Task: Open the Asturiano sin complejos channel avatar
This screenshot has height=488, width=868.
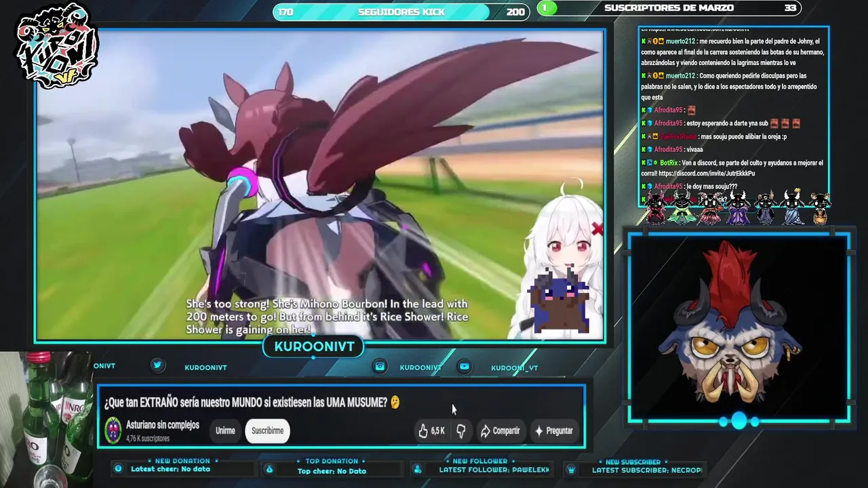Action: point(113,430)
